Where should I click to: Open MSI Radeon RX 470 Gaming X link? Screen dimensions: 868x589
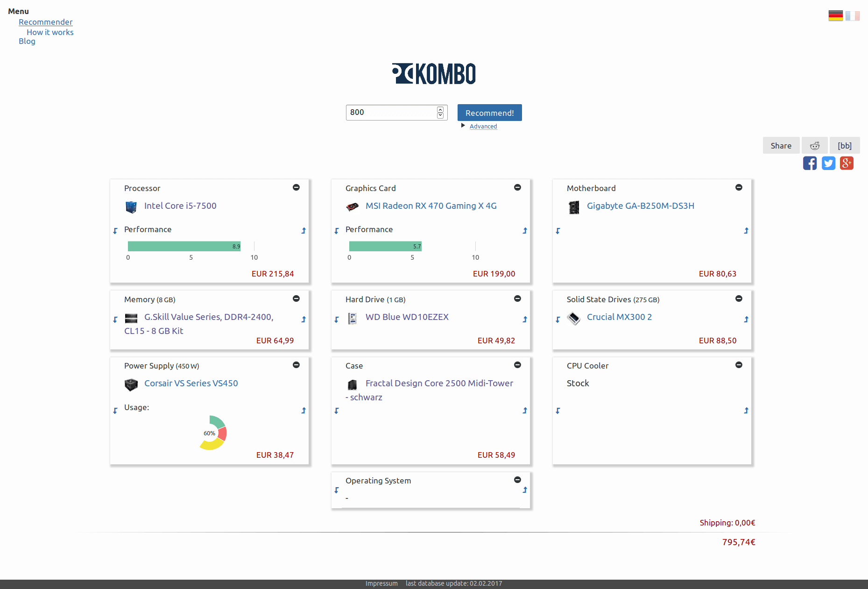(x=431, y=206)
